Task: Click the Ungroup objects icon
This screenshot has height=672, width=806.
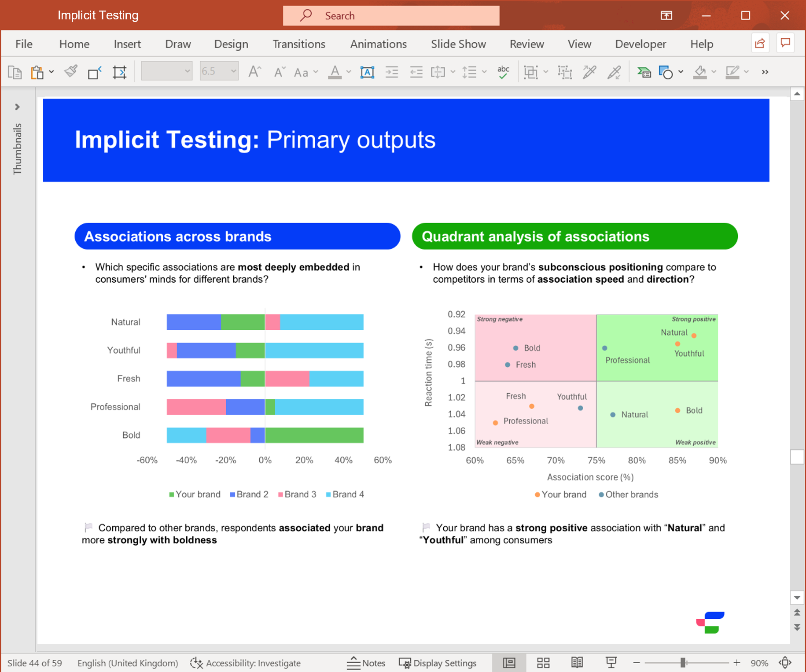Action: point(565,72)
